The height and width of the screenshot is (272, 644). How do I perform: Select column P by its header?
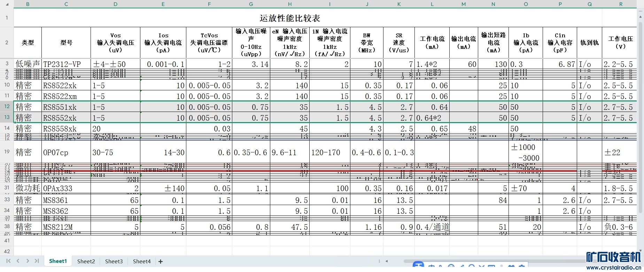(x=560, y=4)
